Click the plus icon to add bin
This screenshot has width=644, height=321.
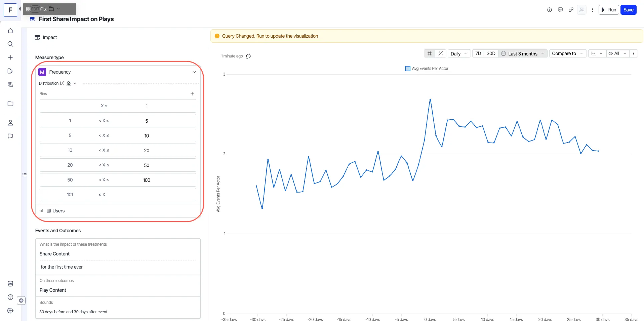(192, 94)
